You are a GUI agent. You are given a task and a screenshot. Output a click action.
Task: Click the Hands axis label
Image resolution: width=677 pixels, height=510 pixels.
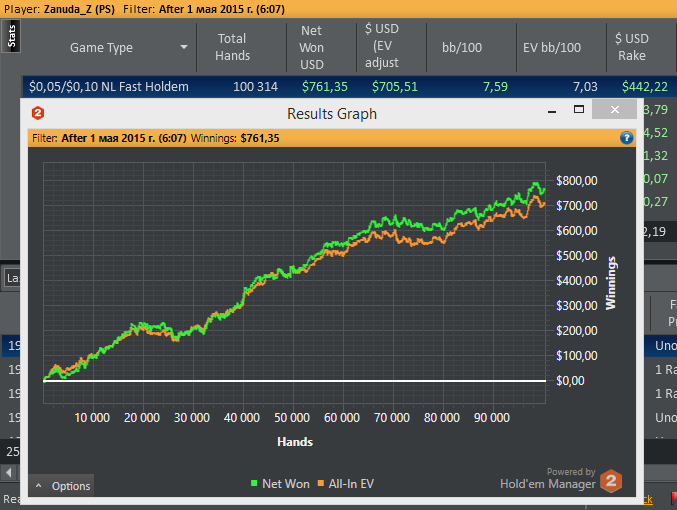pos(295,442)
